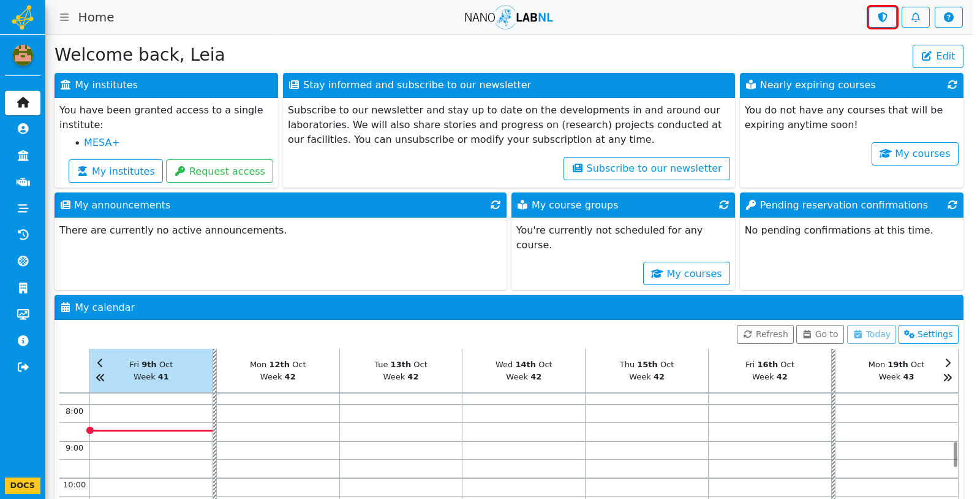Open the DOCS item in sidebar
This screenshot has height=499, width=980.
(23, 485)
